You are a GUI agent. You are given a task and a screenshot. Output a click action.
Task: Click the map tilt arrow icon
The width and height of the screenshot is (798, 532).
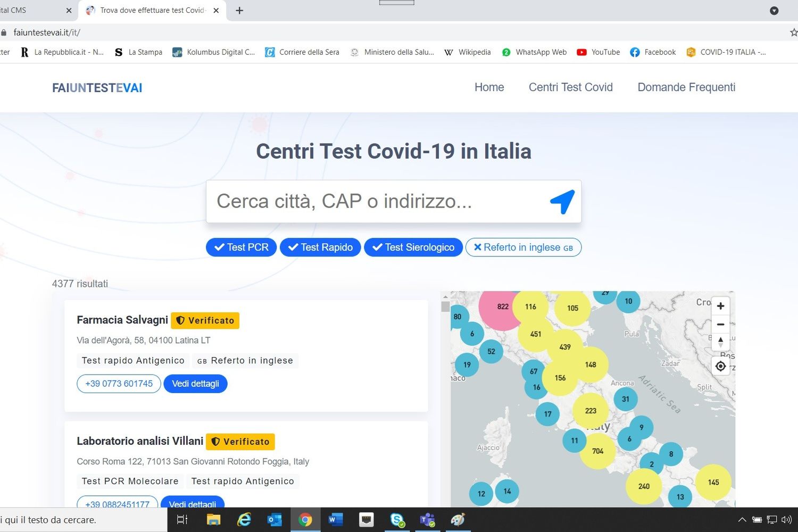tap(720, 342)
